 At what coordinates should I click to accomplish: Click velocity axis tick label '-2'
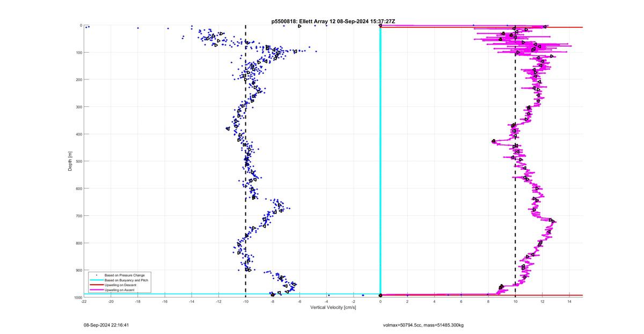tap(353, 301)
